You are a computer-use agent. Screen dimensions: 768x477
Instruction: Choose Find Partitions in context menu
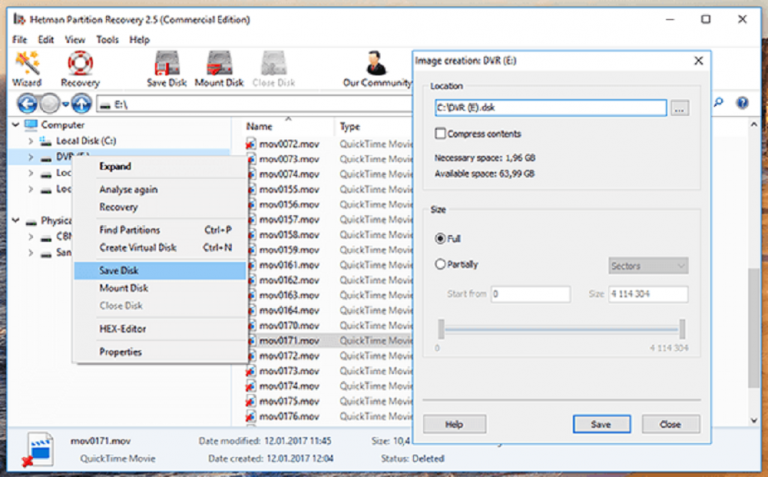(x=160, y=230)
